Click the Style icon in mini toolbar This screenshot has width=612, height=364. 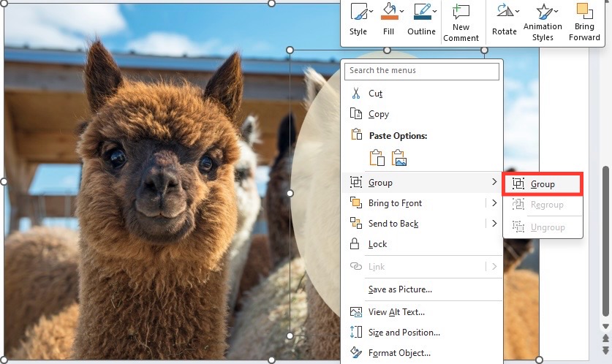coord(359,12)
